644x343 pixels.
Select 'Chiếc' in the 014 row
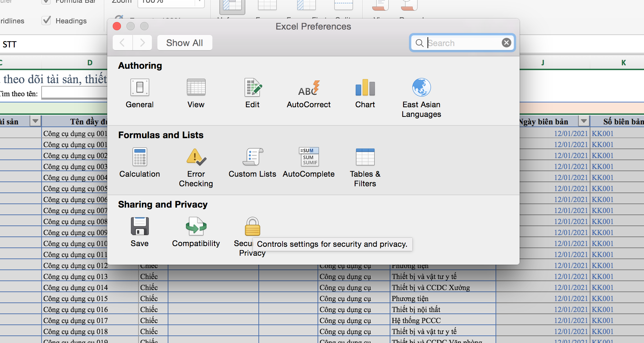click(x=153, y=287)
